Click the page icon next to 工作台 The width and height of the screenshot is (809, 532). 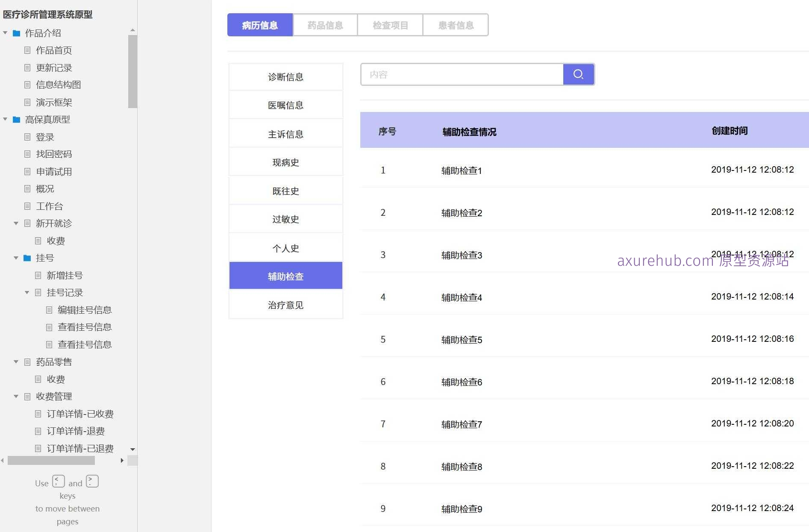tap(27, 206)
